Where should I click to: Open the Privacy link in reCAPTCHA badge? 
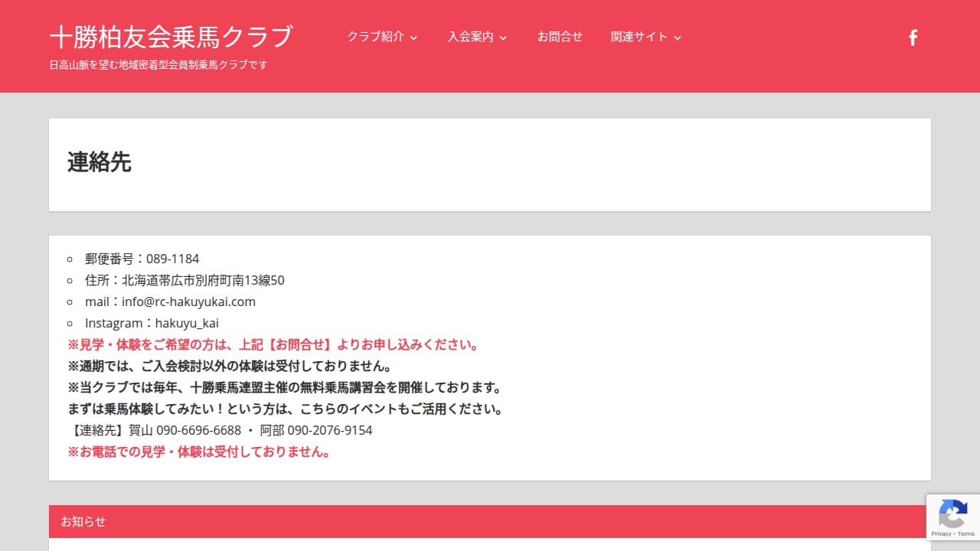point(941,533)
